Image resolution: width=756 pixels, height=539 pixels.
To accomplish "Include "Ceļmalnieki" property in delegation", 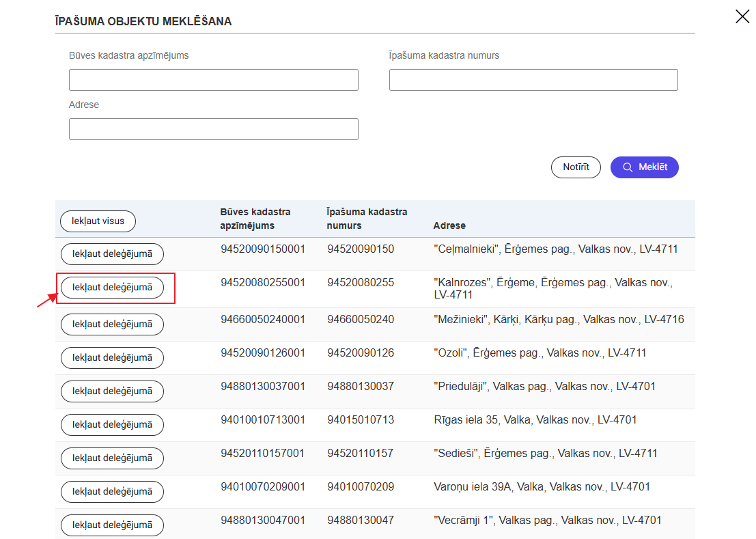I will coord(112,254).
